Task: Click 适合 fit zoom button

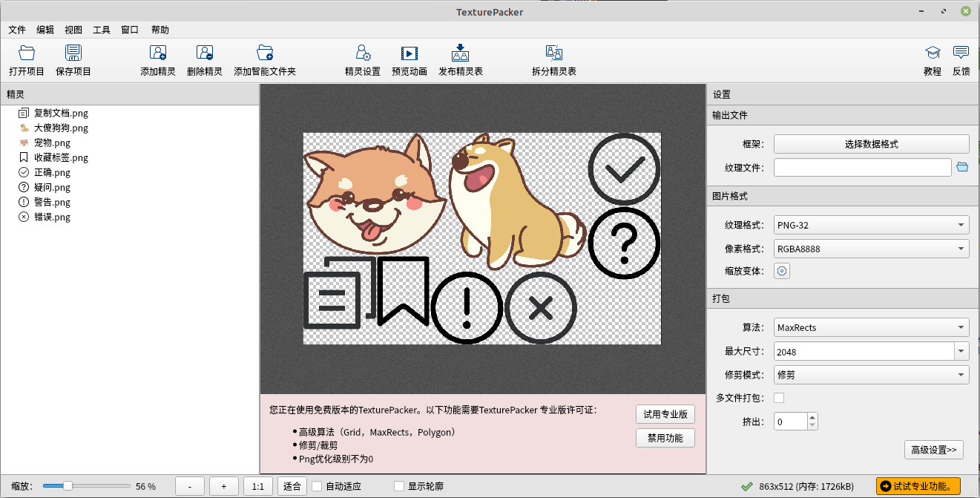Action: point(292,486)
